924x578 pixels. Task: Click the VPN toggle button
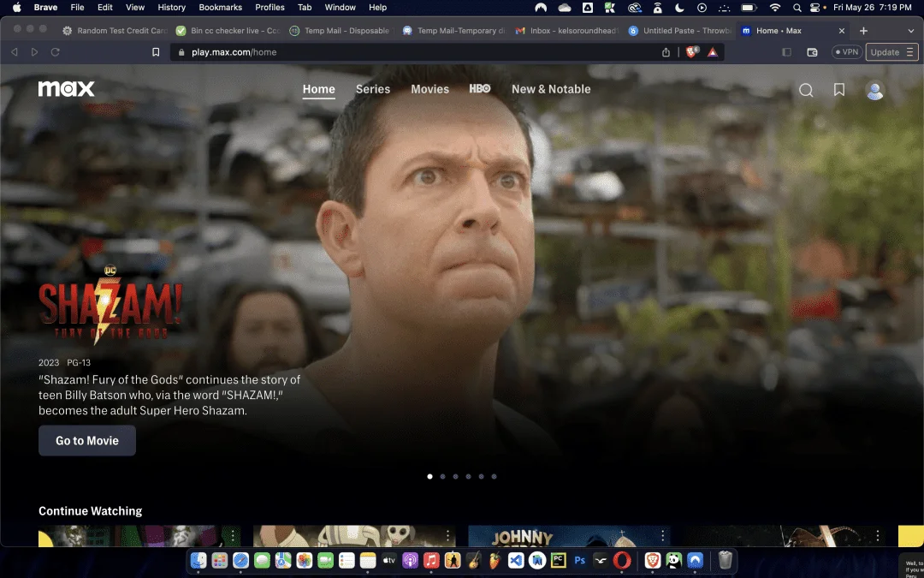pos(846,52)
